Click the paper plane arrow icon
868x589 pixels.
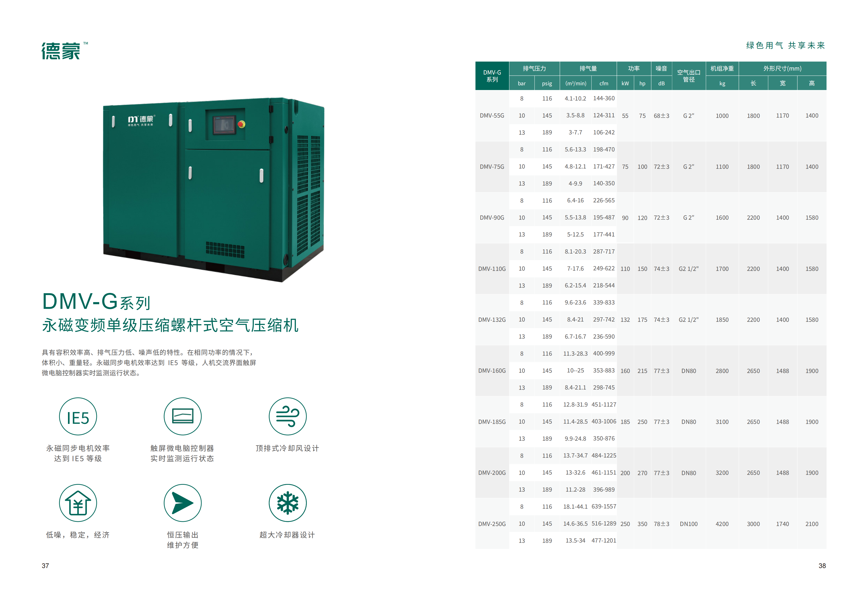click(x=182, y=503)
